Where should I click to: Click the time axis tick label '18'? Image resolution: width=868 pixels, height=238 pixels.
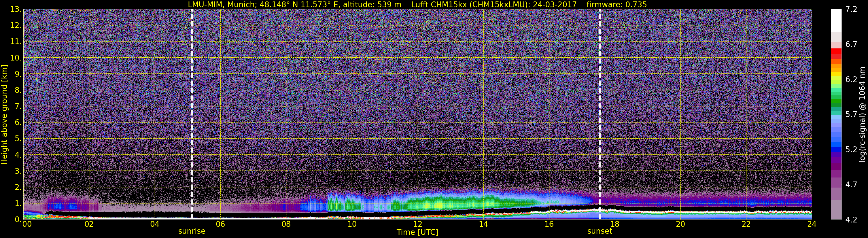pyautogui.click(x=614, y=224)
